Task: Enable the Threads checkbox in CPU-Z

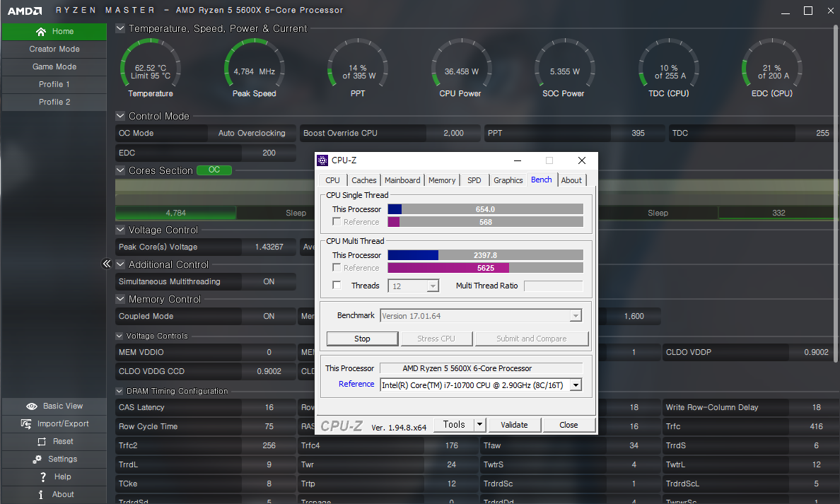Action: coord(337,286)
